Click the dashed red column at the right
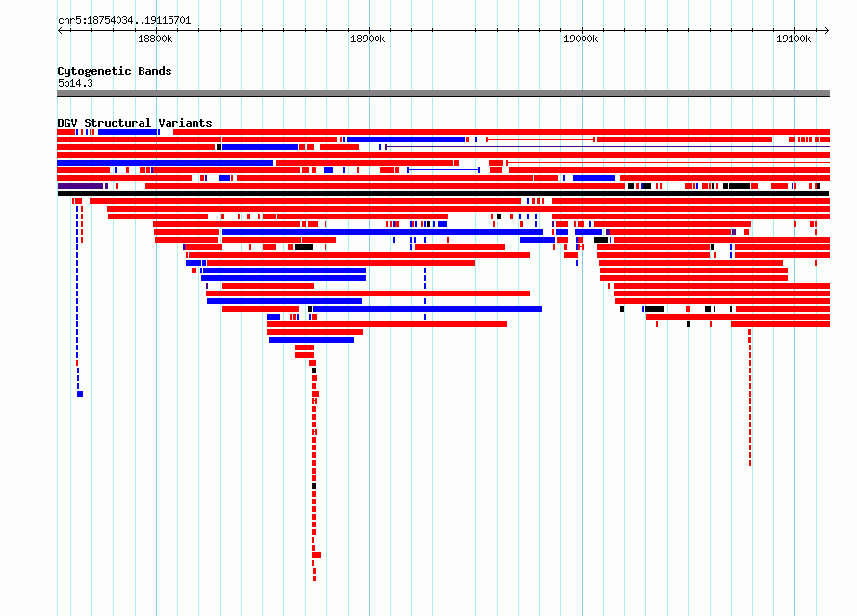The height and width of the screenshot is (616, 857). [750, 398]
